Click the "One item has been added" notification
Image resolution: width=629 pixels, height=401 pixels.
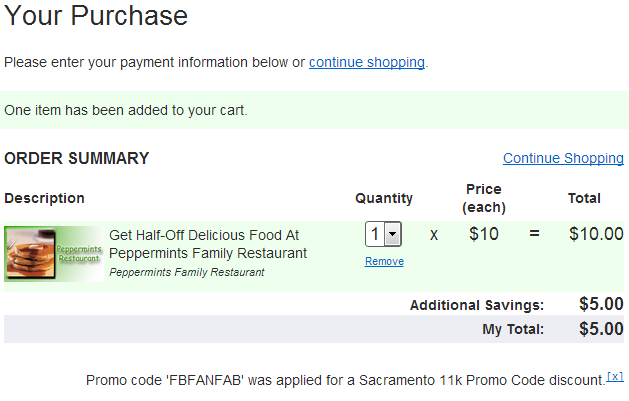point(126,110)
